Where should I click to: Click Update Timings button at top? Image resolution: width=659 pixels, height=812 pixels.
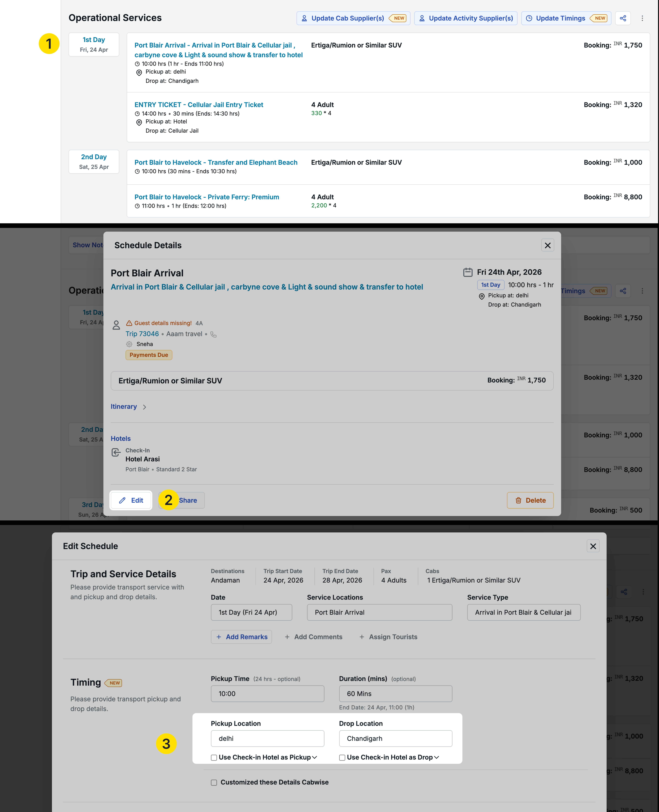[566, 18]
